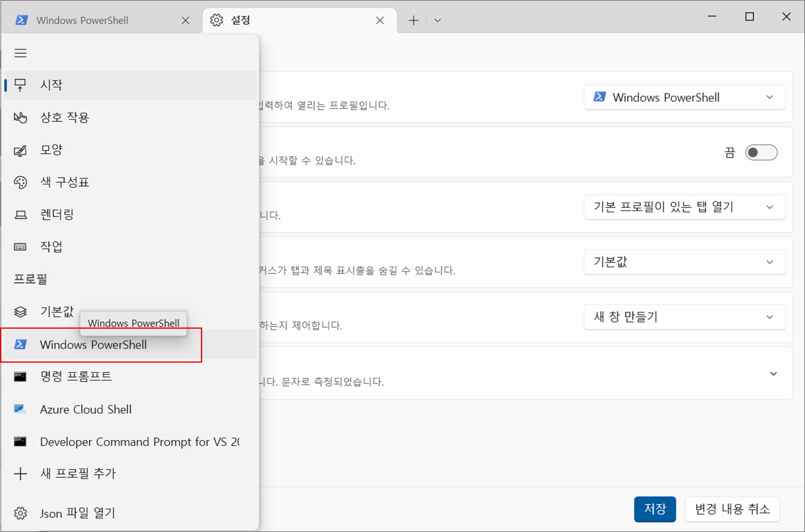This screenshot has height=532, width=805.
Task: Open the 상호 작용 interaction settings
Action: point(64,118)
